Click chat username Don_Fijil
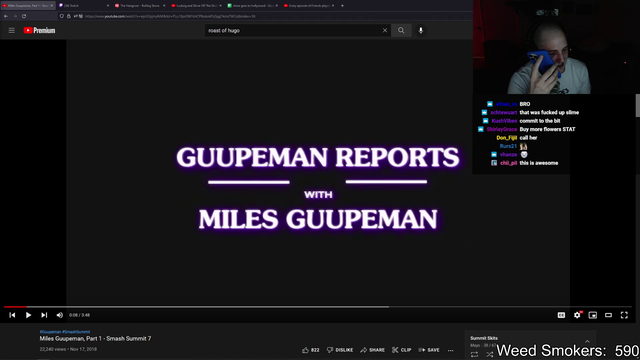The height and width of the screenshot is (360, 640). coord(507,138)
